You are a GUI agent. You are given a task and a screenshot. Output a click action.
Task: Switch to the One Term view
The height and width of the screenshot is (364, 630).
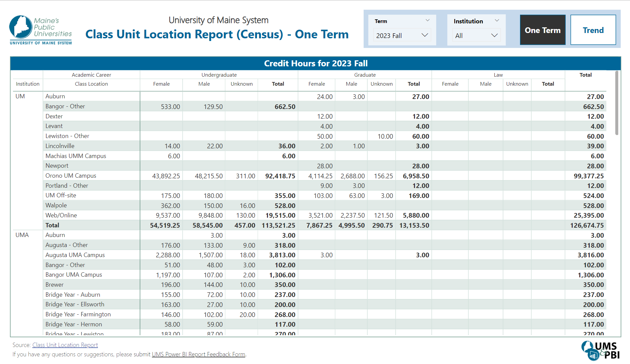543,30
